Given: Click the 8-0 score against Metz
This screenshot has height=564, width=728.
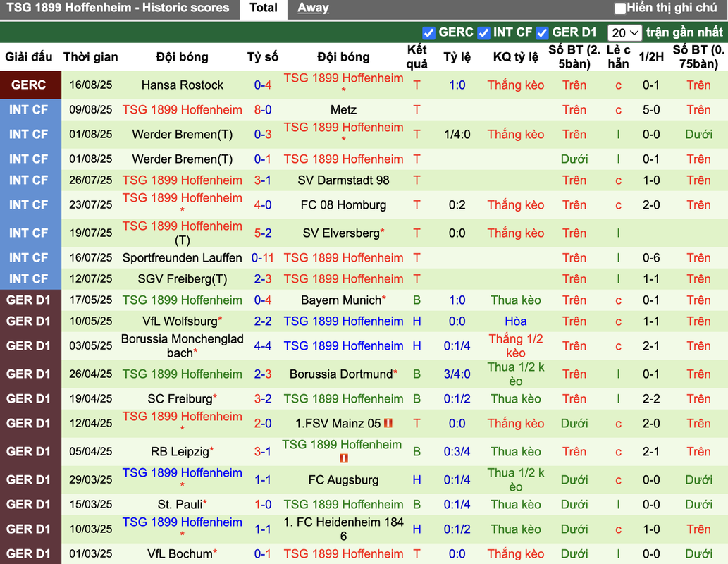Looking at the screenshot, I should [x=263, y=110].
